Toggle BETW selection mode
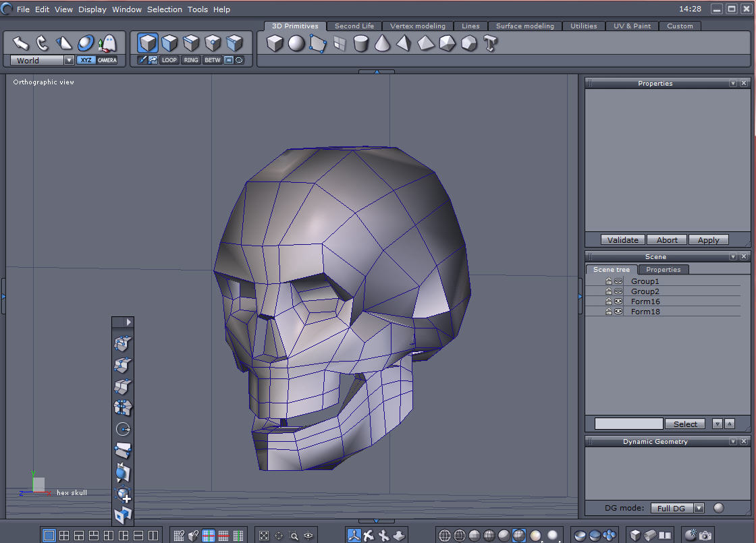 click(x=212, y=60)
